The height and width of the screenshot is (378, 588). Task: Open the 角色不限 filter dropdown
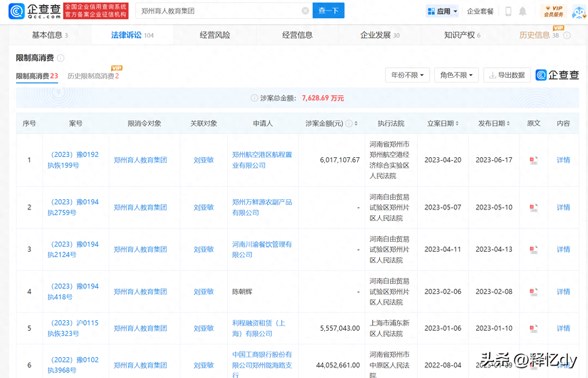coord(456,75)
